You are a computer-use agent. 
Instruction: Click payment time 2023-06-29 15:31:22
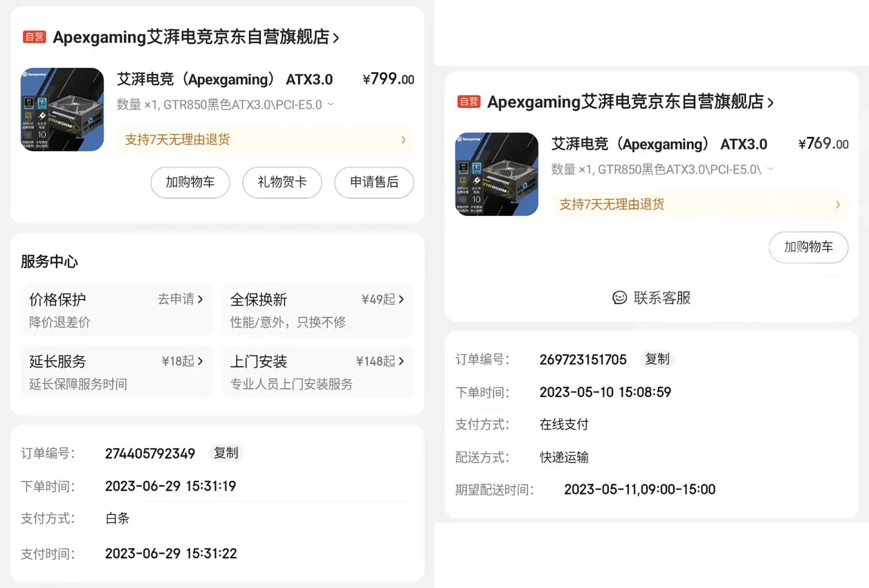(171, 553)
